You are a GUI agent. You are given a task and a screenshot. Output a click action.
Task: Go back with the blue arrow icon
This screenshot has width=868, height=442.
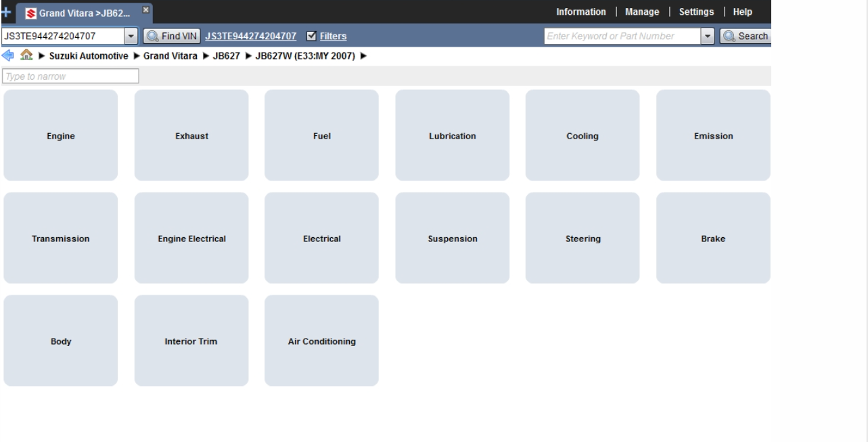coord(8,55)
